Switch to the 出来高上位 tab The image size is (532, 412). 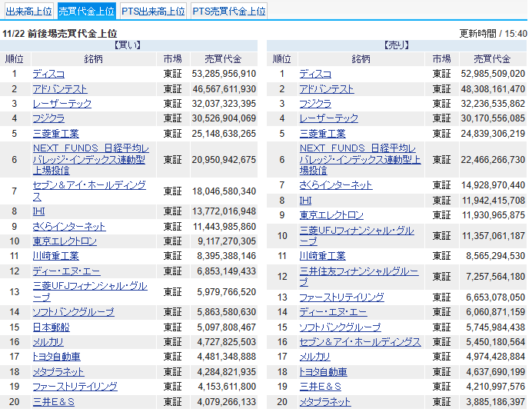(x=28, y=12)
